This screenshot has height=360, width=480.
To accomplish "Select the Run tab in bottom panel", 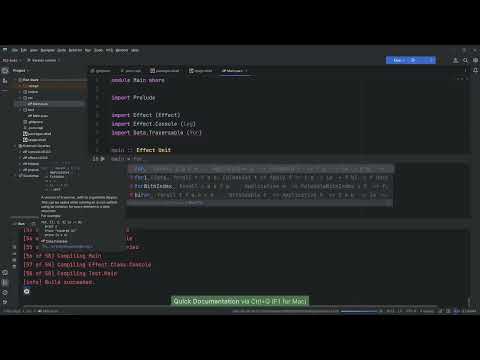I will (x=21, y=224).
